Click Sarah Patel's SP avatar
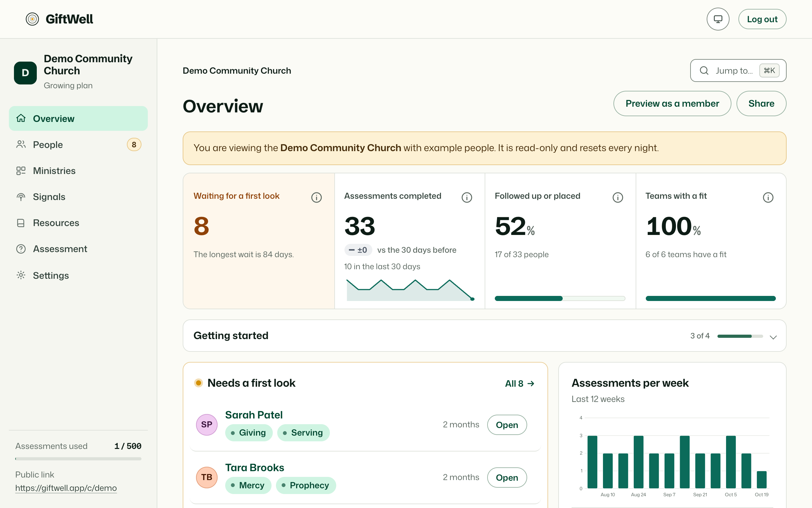The image size is (812, 508). [x=206, y=425]
